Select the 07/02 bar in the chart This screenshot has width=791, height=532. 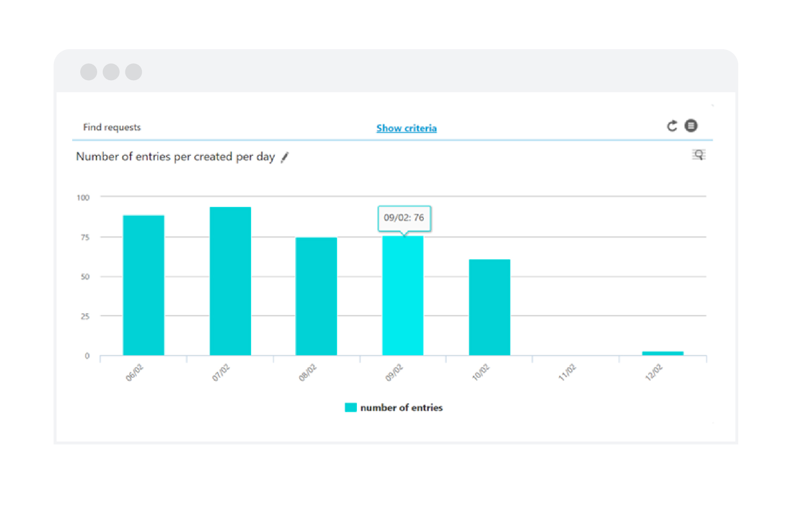[x=230, y=281]
